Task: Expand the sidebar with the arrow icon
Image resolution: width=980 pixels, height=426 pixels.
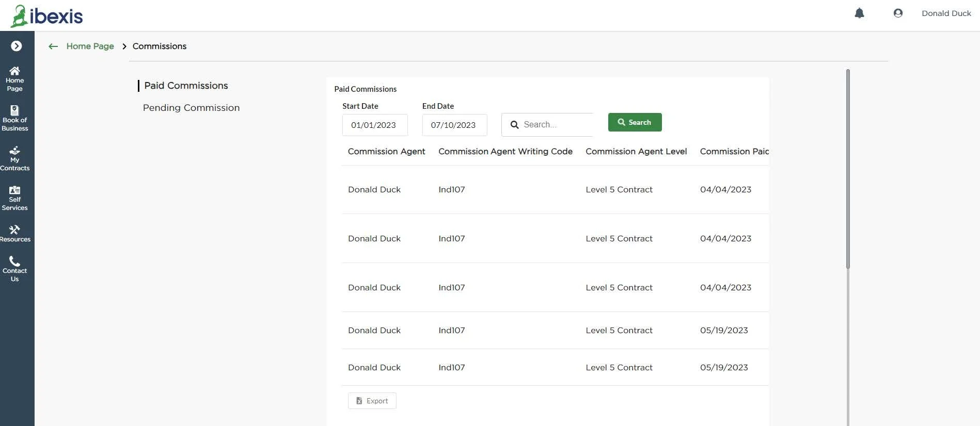Action: pos(17,46)
